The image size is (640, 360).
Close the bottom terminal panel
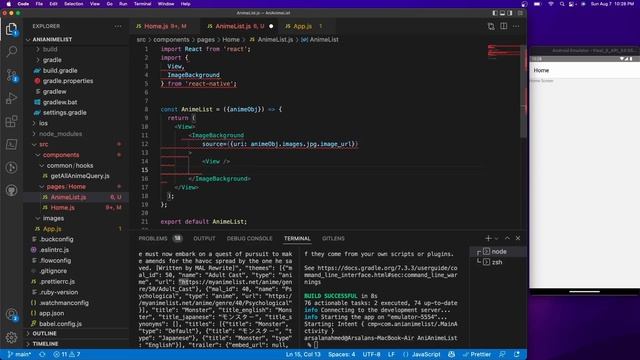518,238
